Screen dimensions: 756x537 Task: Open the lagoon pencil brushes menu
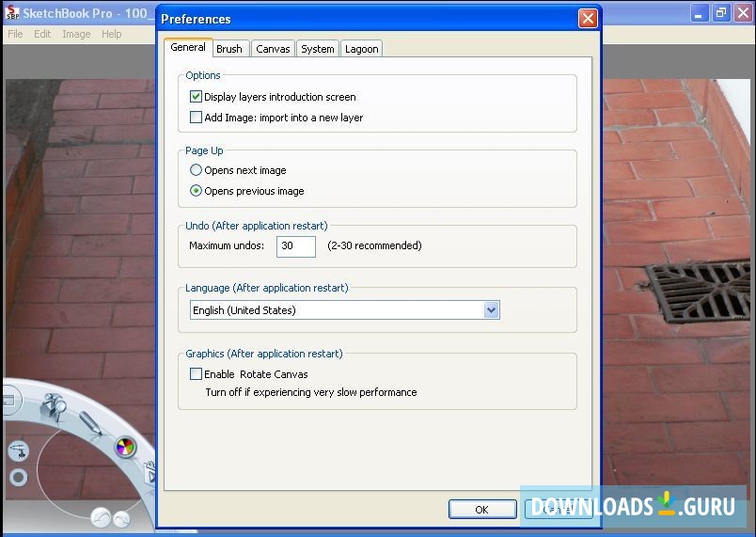pos(90,424)
